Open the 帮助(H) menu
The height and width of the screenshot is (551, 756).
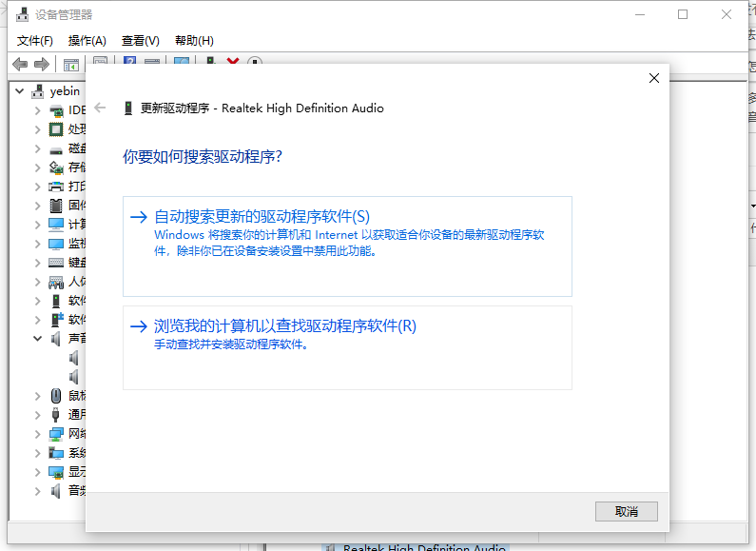pyautogui.click(x=194, y=41)
